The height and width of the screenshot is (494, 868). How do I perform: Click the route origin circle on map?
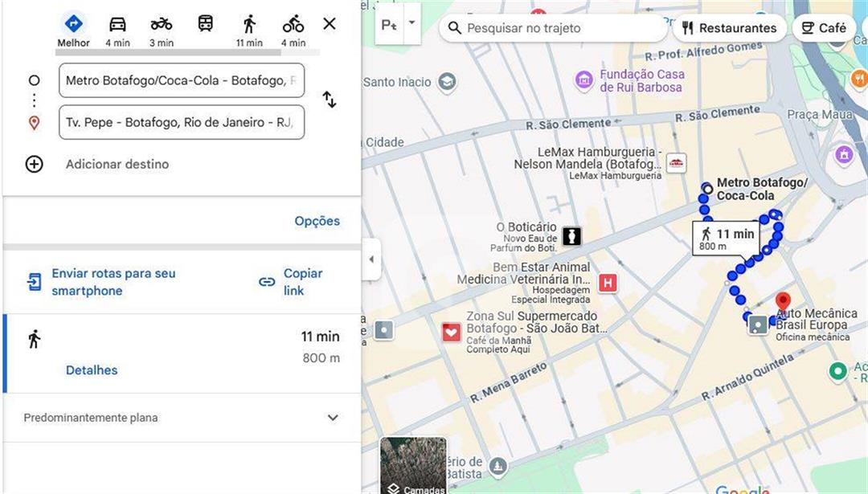(x=707, y=190)
